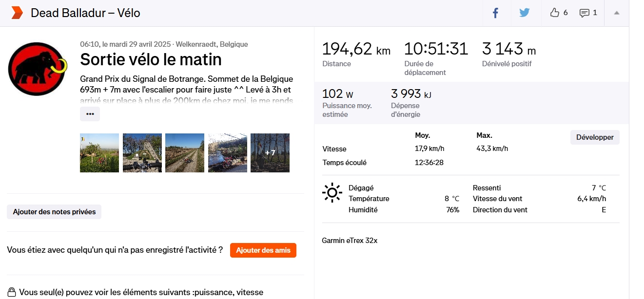
Task: Open the comments speech bubble icon
Action: pos(584,13)
